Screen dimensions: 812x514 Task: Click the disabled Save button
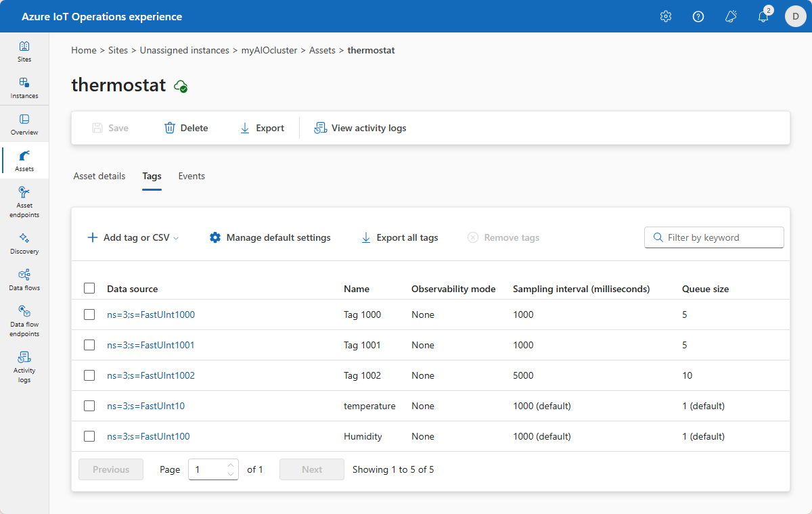(110, 128)
